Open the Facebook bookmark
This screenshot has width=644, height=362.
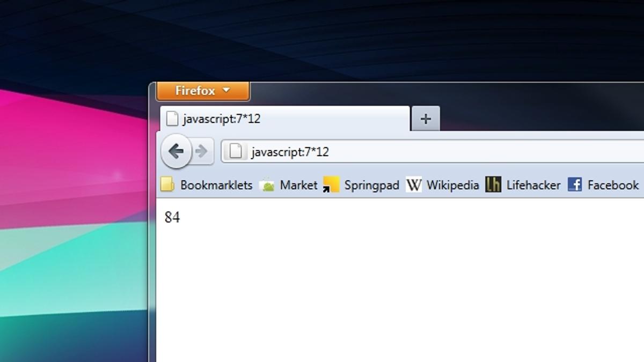click(x=604, y=185)
